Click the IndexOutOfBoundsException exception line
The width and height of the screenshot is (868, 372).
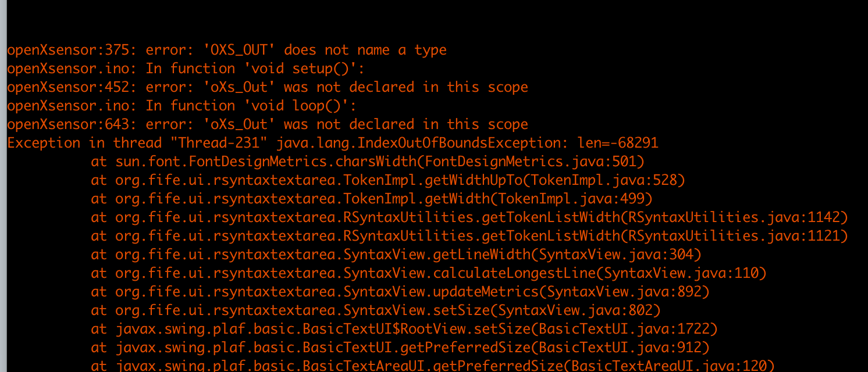[x=333, y=143]
